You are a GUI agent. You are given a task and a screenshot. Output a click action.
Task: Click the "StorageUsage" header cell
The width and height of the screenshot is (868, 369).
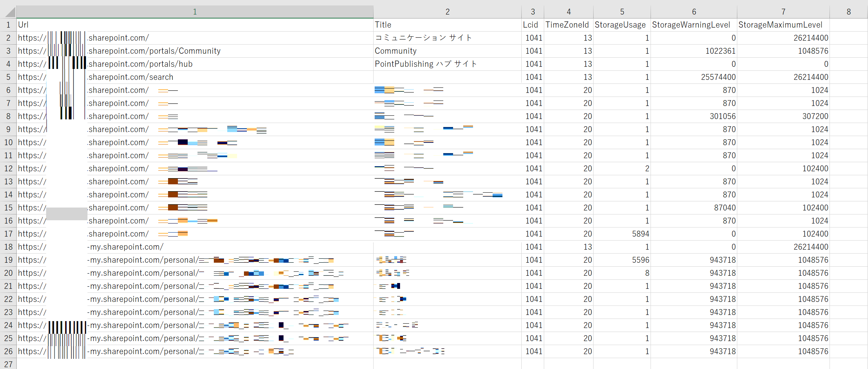point(622,25)
